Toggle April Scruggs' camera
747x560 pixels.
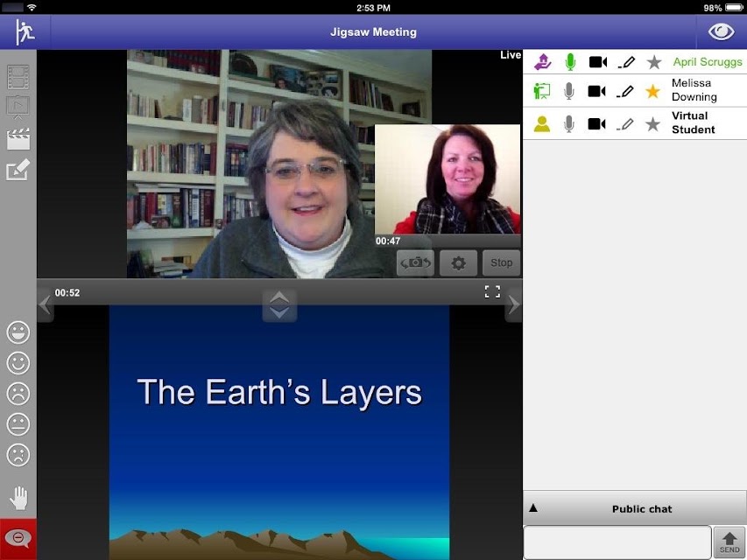click(598, 62)
